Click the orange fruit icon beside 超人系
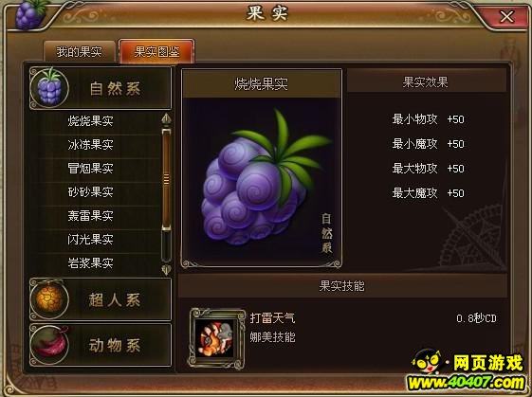The image size is (532, 397). (x=49, y=299)
